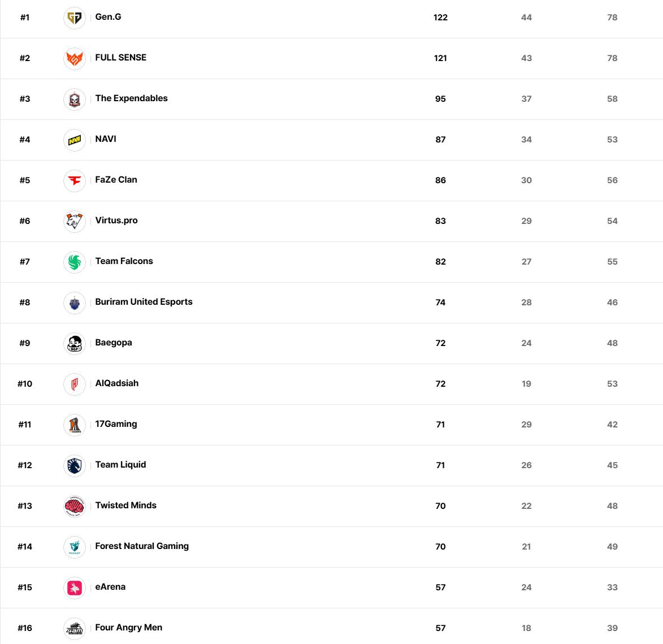Click the Twisted Minds brain logo
The image size is (663, 644).
pyautogui.click(x=75, y=506)
